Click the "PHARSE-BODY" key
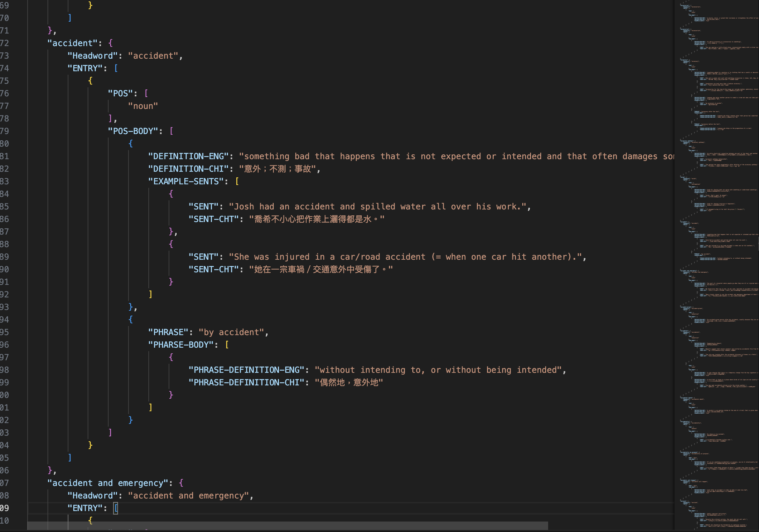Screen dimensions: 759x532 tap(181, 345)
